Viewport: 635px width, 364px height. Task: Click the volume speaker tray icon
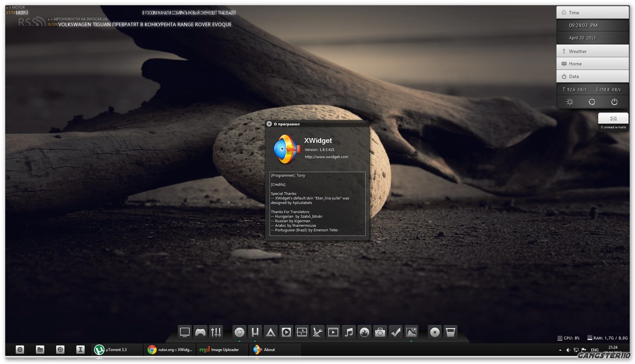coord(568,350)
